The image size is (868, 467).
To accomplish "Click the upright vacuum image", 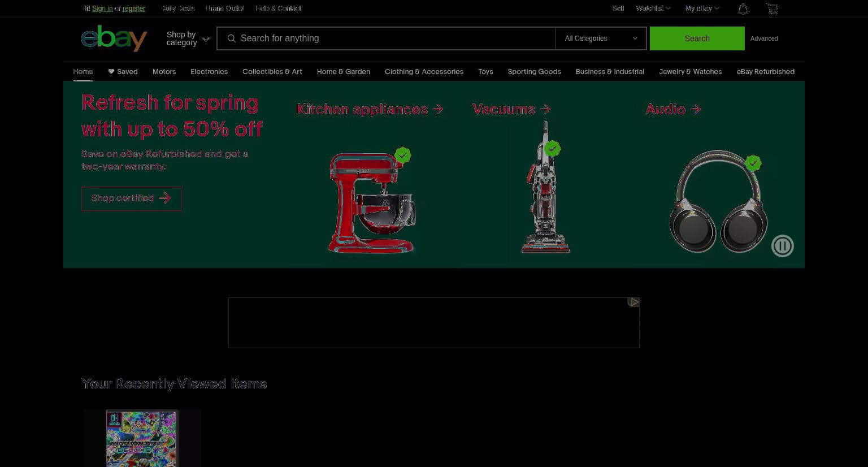I will click(x=545, y=187).
